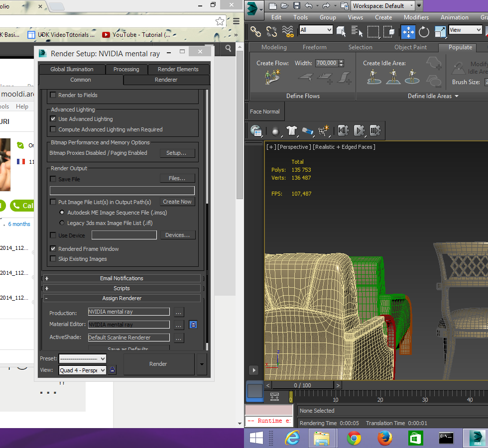Screen dimensions: 488x448
Task: Click the Create Flow people icon
Action: (272, 77)
